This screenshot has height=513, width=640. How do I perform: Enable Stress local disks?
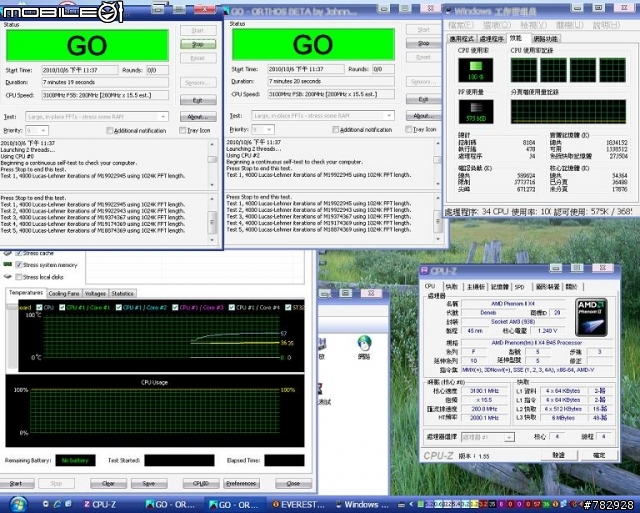(18, 277)
